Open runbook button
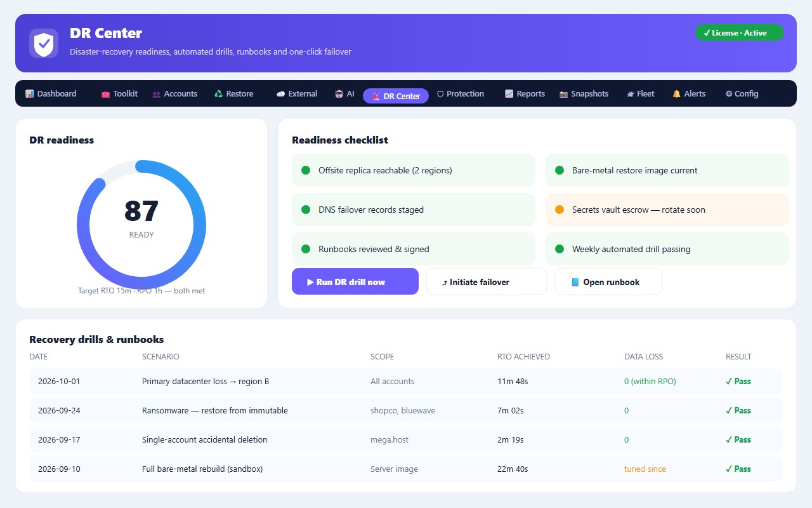812x508 pixels. pos(608,281)
